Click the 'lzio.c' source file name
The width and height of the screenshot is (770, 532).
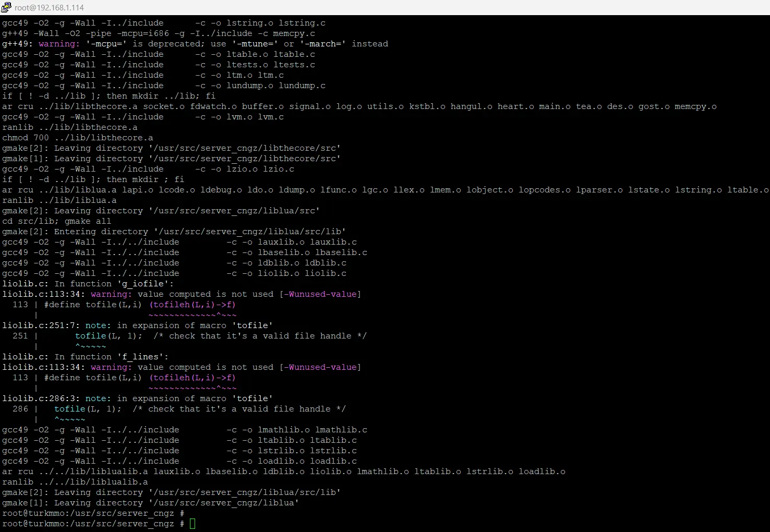(278, 169)
